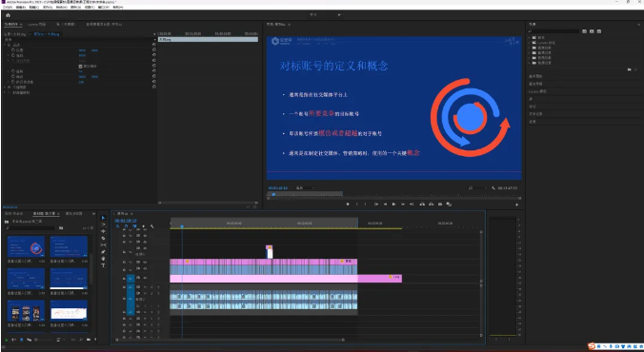Select the Pen tool in the toolbar
The width and height of the screenshot is (644, 352).
pyautogui.click(x=103, y=252)
